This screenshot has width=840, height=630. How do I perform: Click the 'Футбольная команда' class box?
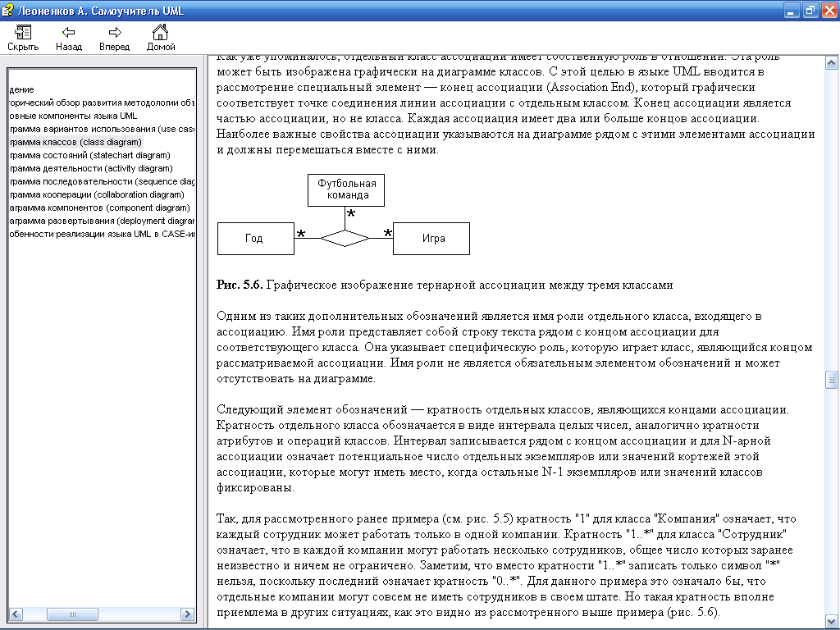pos(346,190)
